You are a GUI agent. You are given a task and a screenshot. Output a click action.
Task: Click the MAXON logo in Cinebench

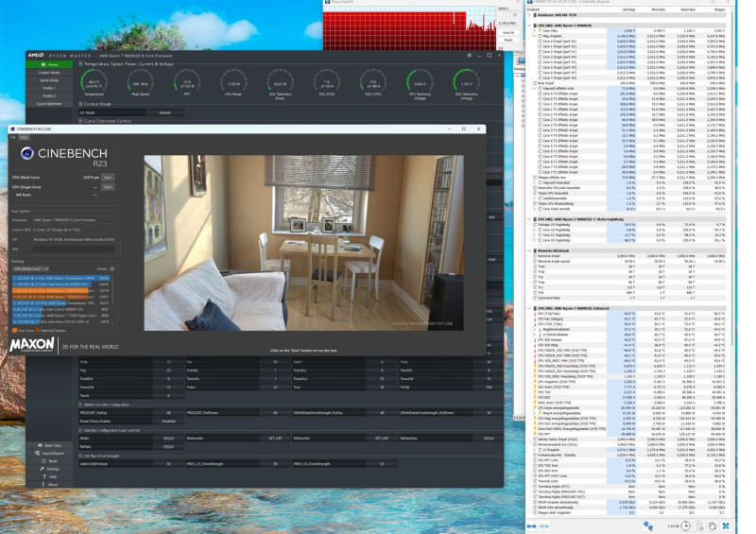point(32,344)
